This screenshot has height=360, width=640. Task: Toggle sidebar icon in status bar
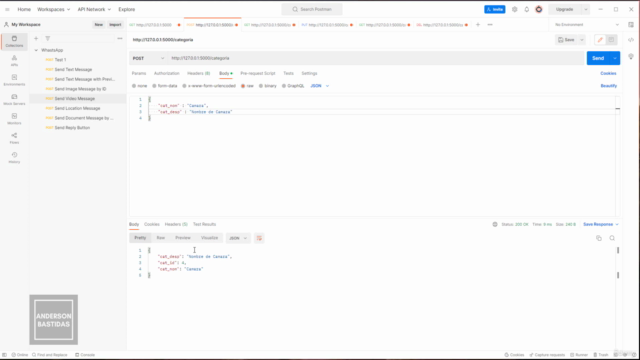4,355
